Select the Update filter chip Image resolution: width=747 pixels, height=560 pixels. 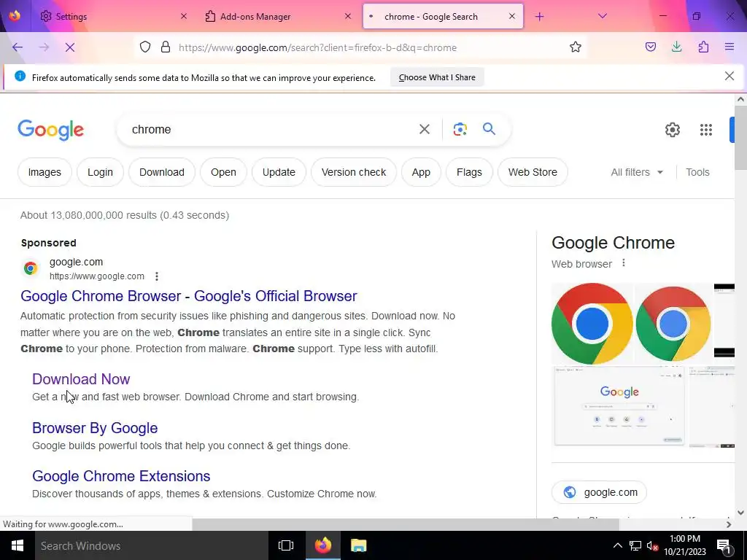point(279,172)
